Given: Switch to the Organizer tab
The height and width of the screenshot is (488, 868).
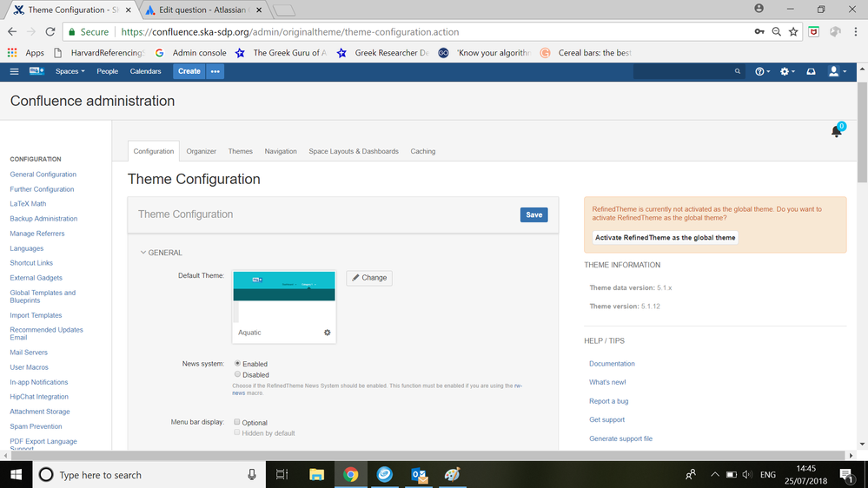Looking at the screenshot, I should point(201,151).
